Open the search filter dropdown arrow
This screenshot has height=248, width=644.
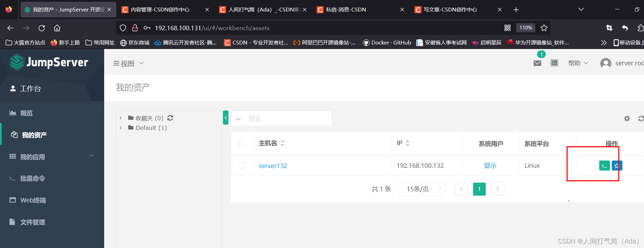point(238,119)
